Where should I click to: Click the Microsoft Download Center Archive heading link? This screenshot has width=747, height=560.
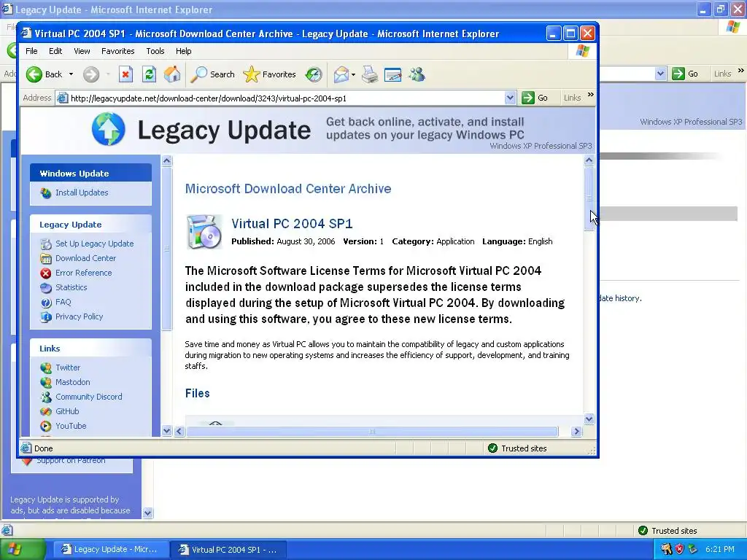[x=287, y=189]
